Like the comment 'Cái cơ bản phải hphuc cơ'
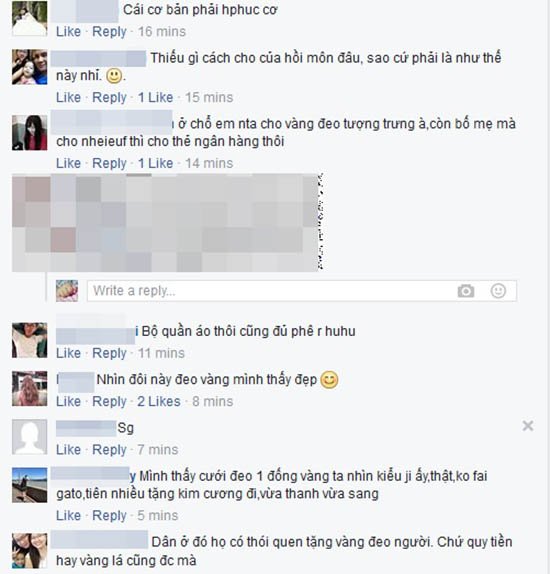 [x=68, y=31]
